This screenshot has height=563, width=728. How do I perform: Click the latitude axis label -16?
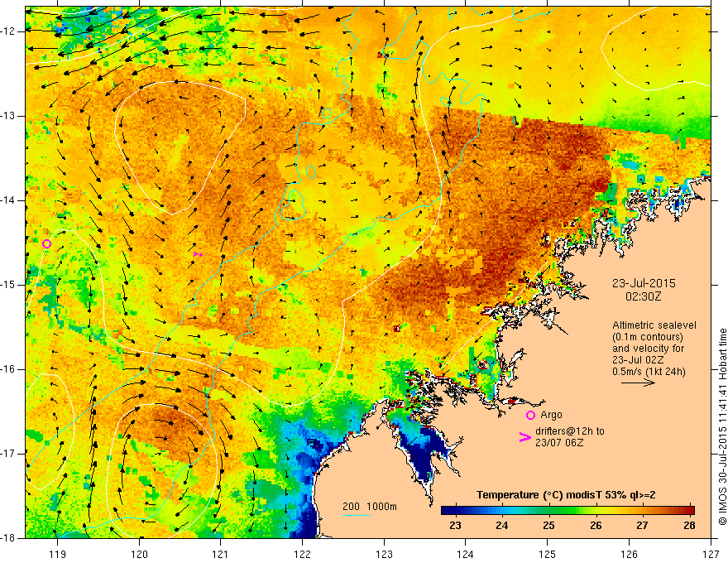tap(8, 369)
